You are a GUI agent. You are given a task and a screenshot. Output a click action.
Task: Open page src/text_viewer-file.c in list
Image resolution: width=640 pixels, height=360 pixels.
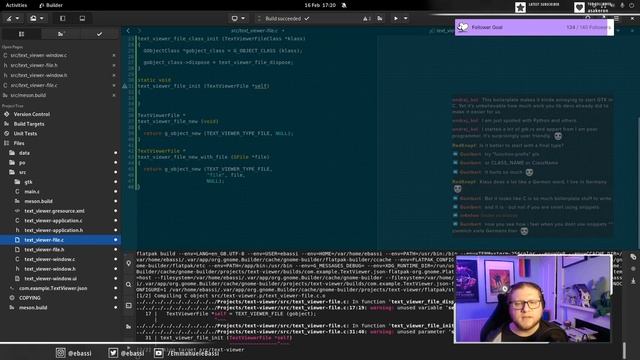(34, 85)
